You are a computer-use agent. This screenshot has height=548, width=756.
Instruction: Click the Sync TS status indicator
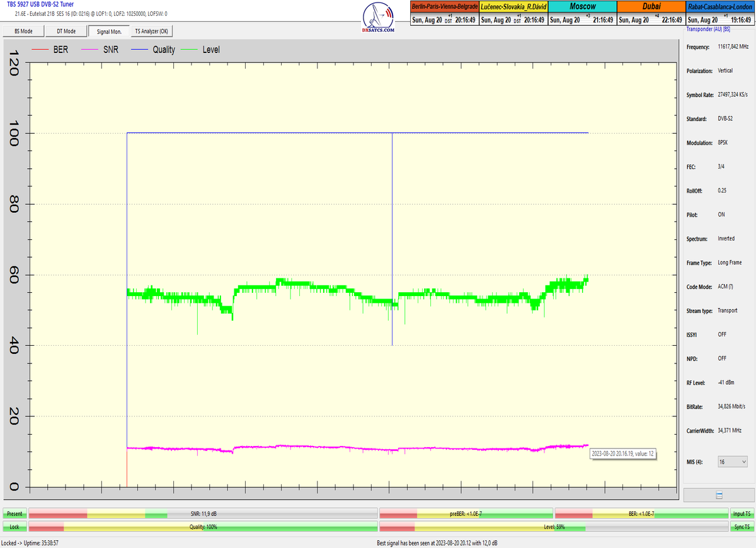coord(742,527)
